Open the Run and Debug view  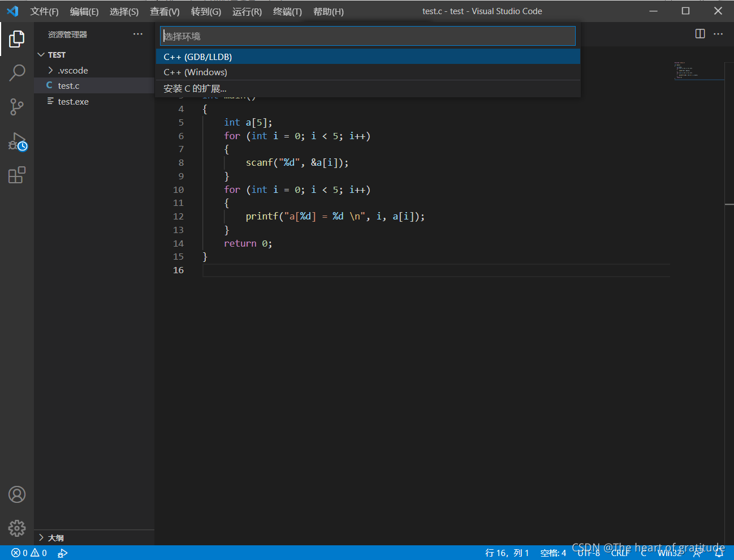pyautogui.click(x=17, y=141)
